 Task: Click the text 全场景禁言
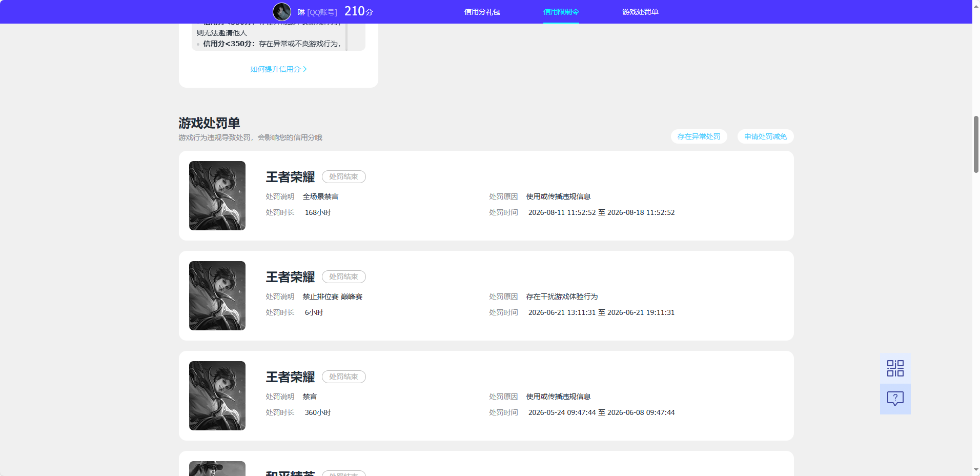320,196
